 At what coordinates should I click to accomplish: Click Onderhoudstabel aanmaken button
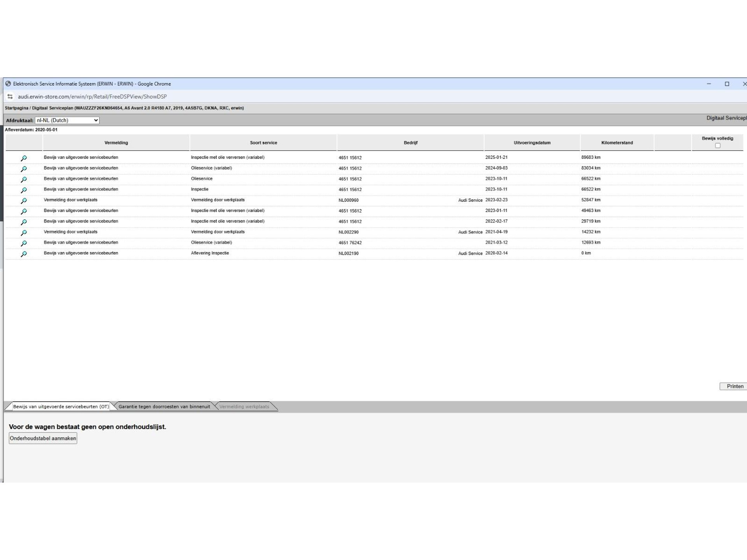coord(43,438)
